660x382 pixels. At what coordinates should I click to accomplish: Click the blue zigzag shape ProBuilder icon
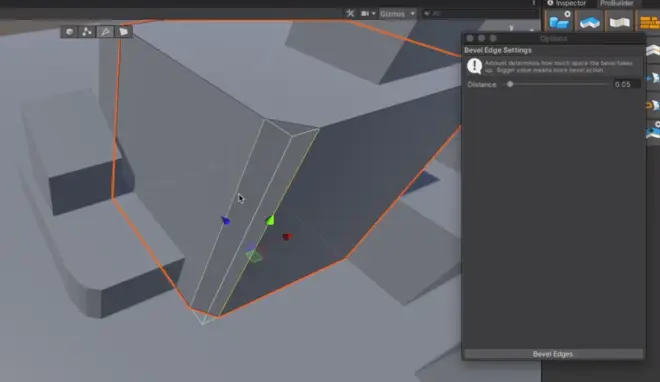[589, 21]
